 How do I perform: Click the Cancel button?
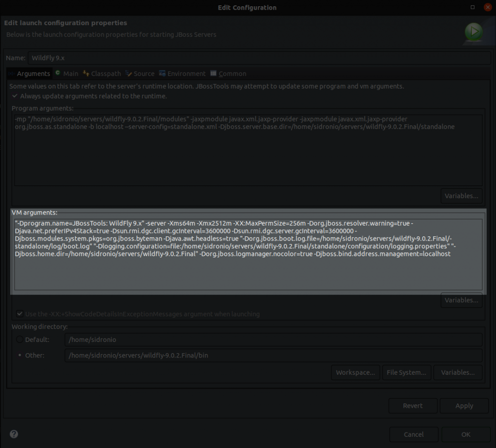click(x=414, y=434)
